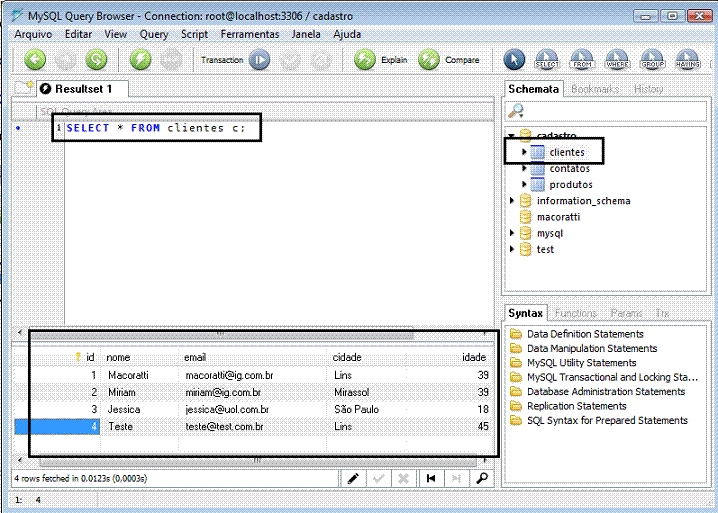The image size is (718, 513).
Task: Open Database Administration Statements folder
Action: (605, 392)
